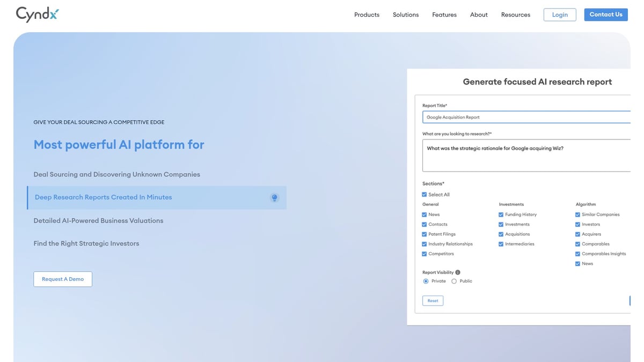This screenshot has width=644, height=362.
Task: Click Request A Demo
Action: tap(62, 279)
